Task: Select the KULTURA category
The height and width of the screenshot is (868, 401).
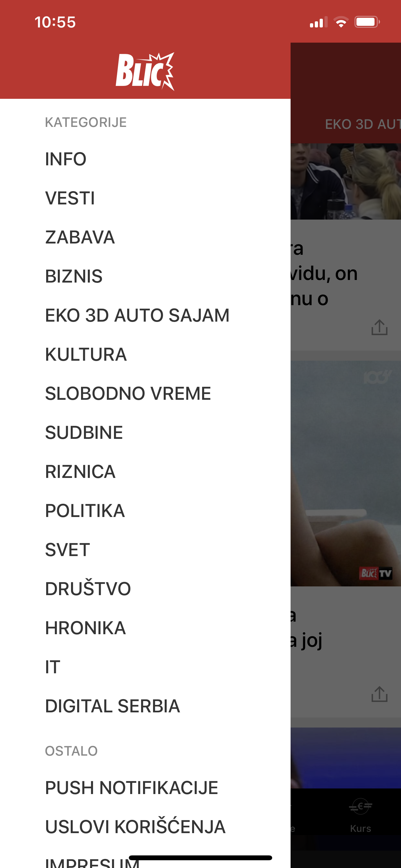Action: 86,355
